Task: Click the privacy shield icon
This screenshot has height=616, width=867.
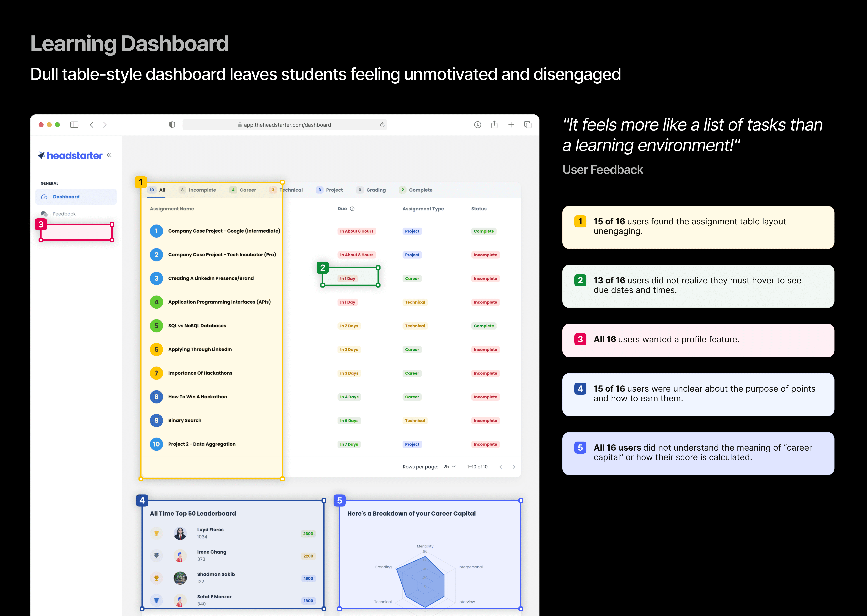Action: tap(172, 125)
